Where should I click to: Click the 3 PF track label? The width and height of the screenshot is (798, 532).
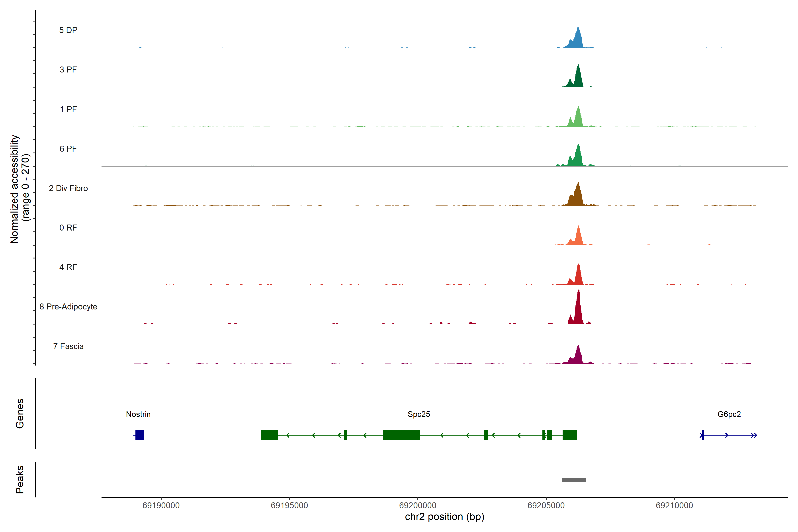(68, 70)
